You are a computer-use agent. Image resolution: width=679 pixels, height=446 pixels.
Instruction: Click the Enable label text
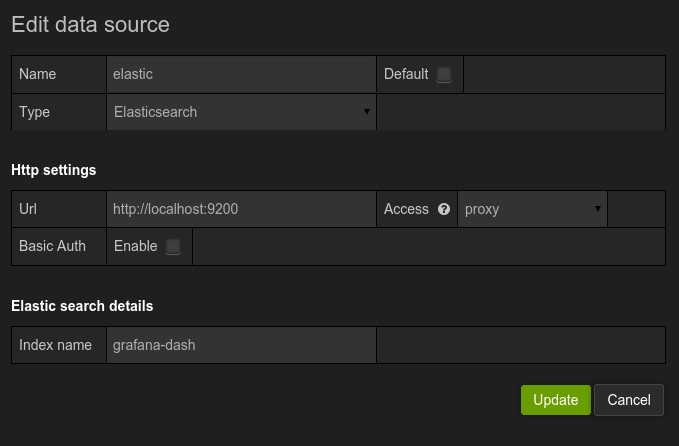point(136,246)
